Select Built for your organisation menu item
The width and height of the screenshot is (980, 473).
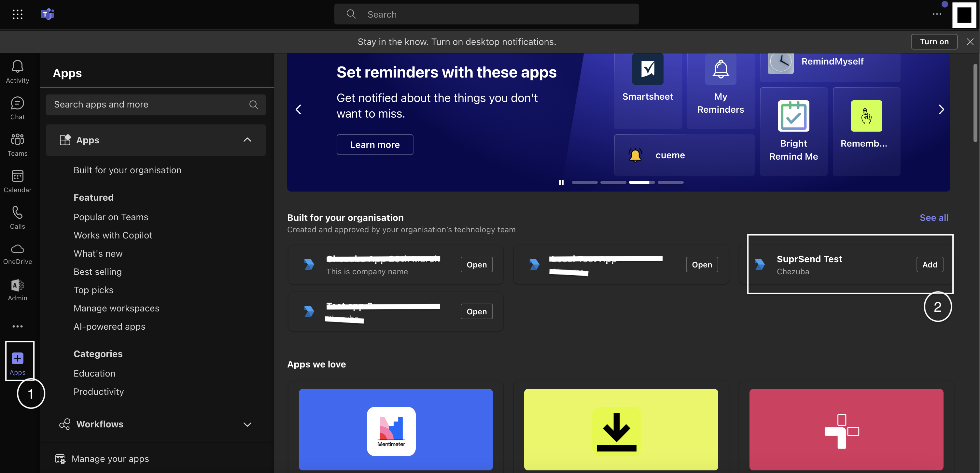coord(127,170)
